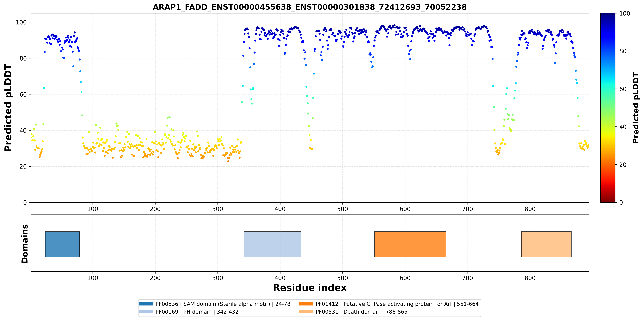Click the Residue index axis label

[x=310, y=288]
